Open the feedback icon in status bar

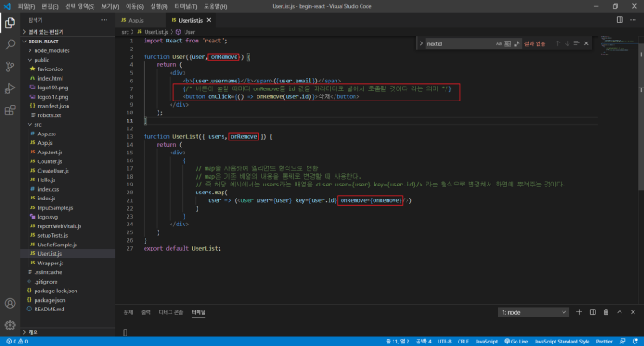pyautogui.click(x=622, y=342)
